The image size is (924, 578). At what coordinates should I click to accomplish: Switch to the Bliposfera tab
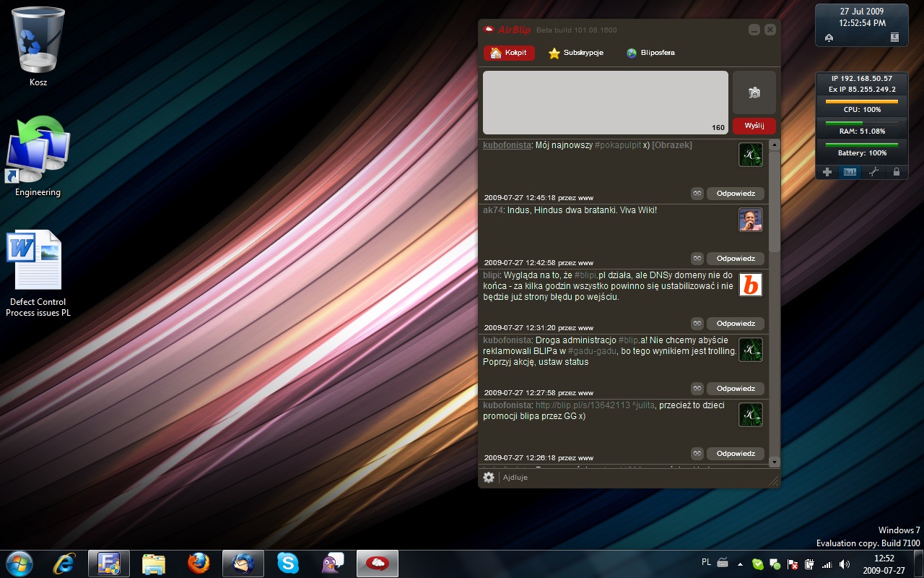(x=650, y=53)
